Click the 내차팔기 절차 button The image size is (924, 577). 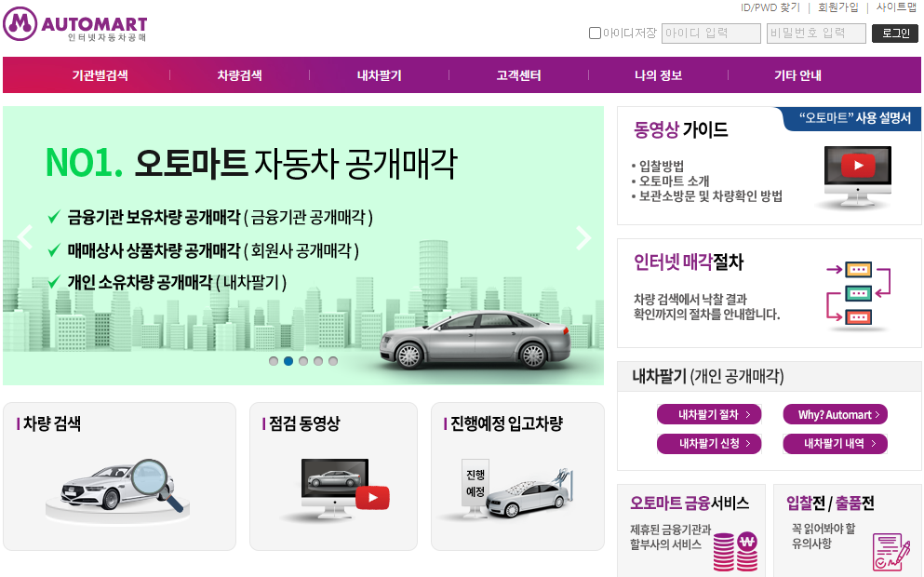coord(709,414)
